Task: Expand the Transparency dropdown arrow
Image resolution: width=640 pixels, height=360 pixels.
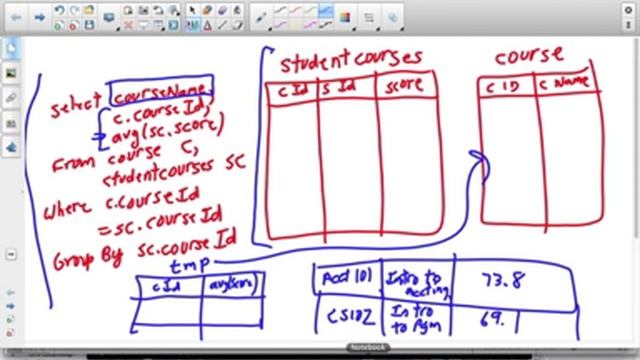Action: pos(402,29)
